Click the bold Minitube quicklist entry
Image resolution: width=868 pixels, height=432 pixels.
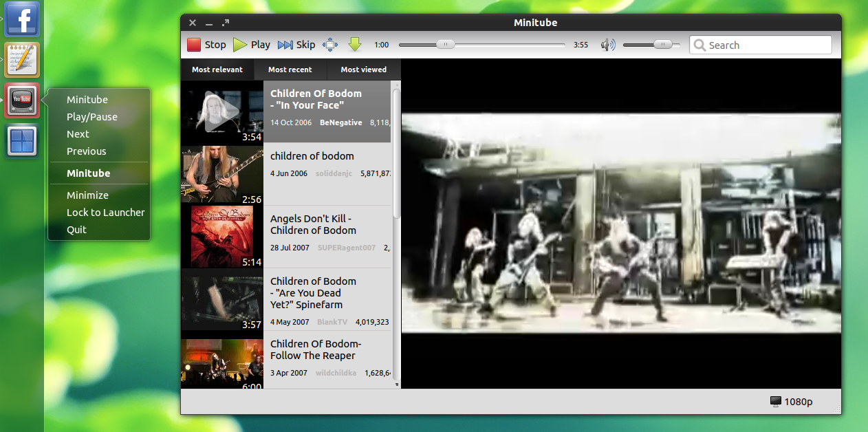[x=88, y=173]
